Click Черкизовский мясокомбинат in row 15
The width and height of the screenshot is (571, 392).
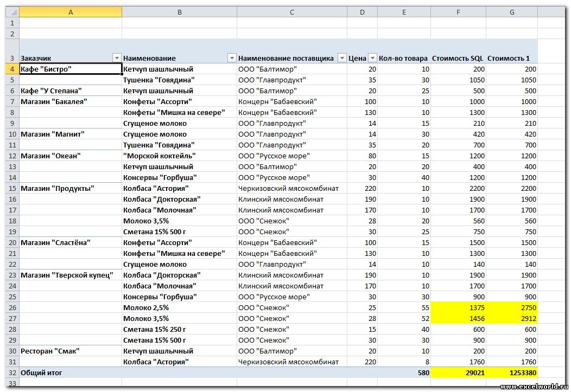point(291,188)
